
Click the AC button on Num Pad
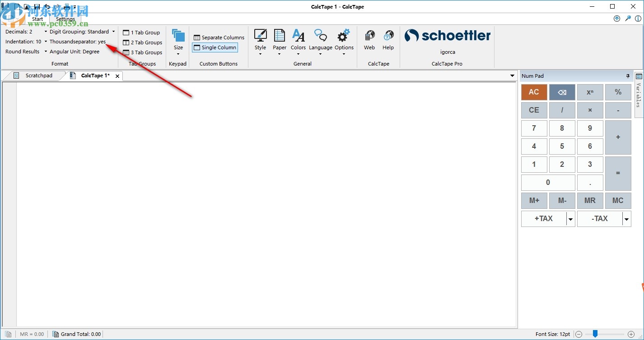click(x=534, y=92)
